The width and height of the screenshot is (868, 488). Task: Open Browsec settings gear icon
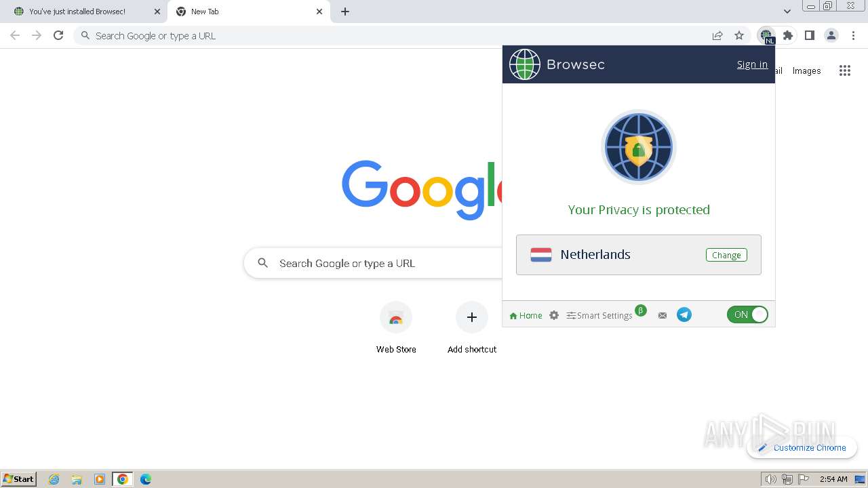tap(554, 315)
